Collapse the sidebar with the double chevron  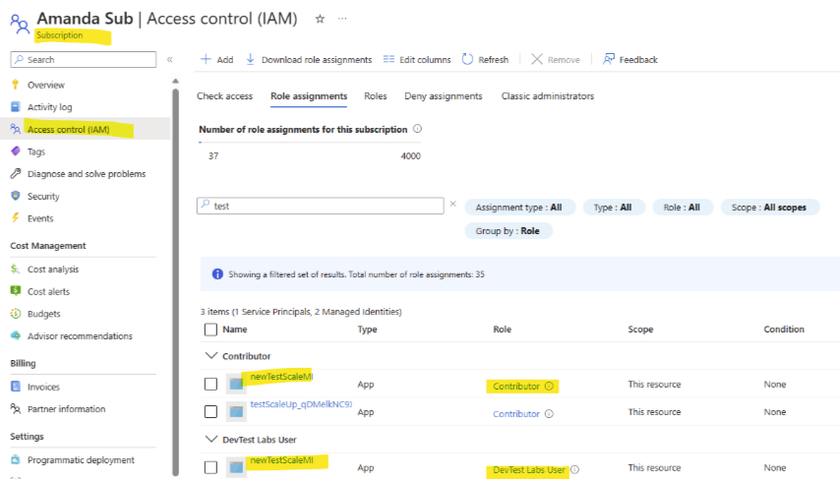pyautogui.click(x=170, y=59)
